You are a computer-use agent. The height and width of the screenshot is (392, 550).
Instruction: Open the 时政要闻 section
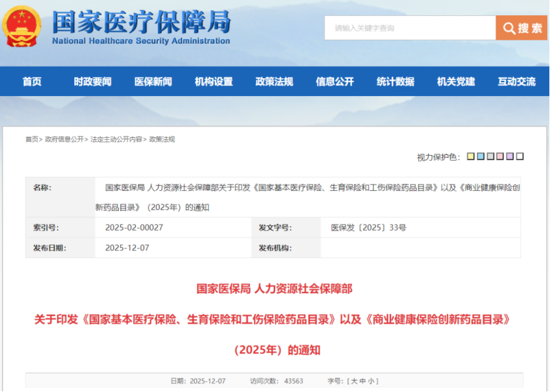[91, 81]
